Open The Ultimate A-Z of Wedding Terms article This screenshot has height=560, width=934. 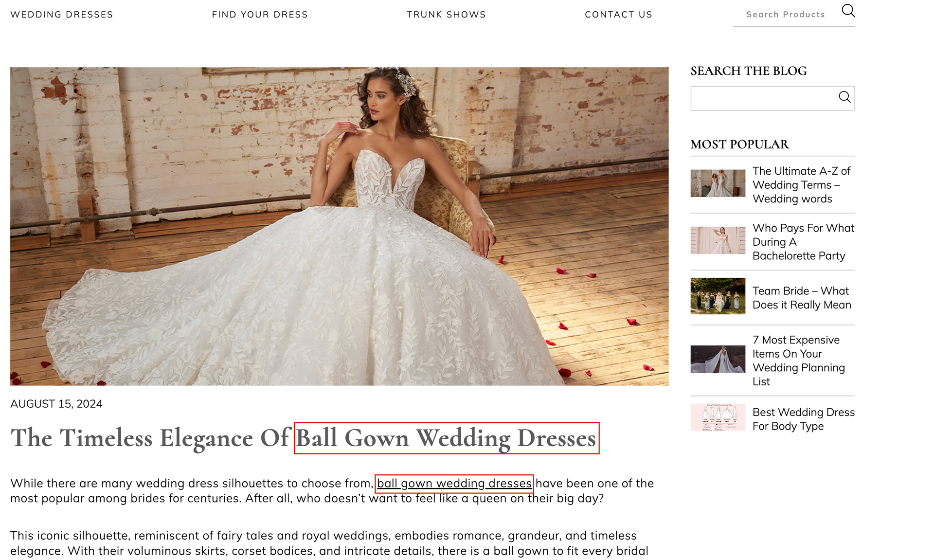click(803, 185)
